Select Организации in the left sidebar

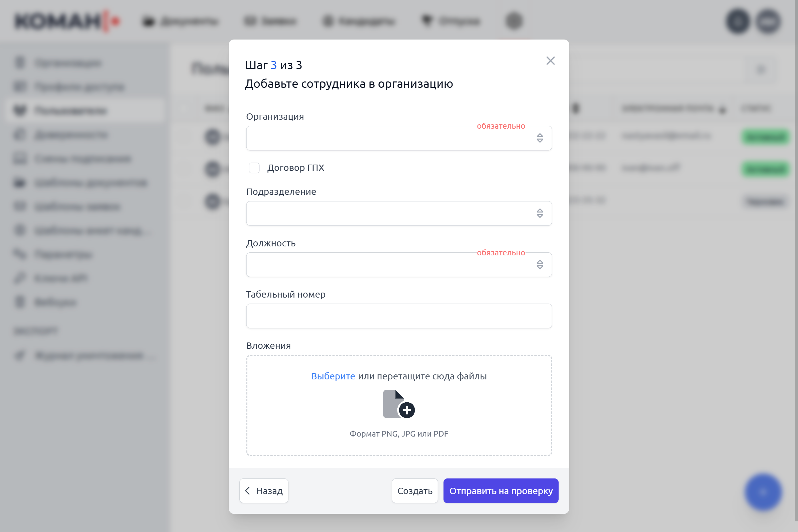(x=68, y=63)
